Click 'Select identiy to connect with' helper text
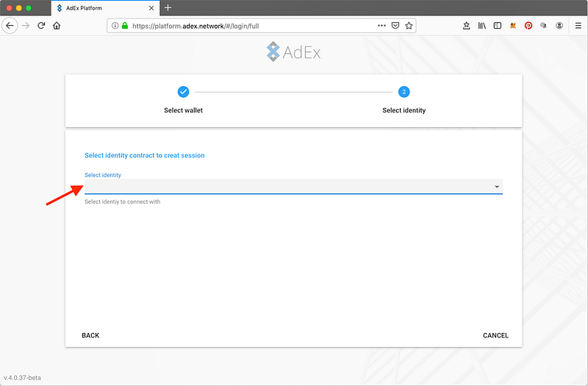The height and width of the screenshot is (386, 588). (x=122, y=201)
